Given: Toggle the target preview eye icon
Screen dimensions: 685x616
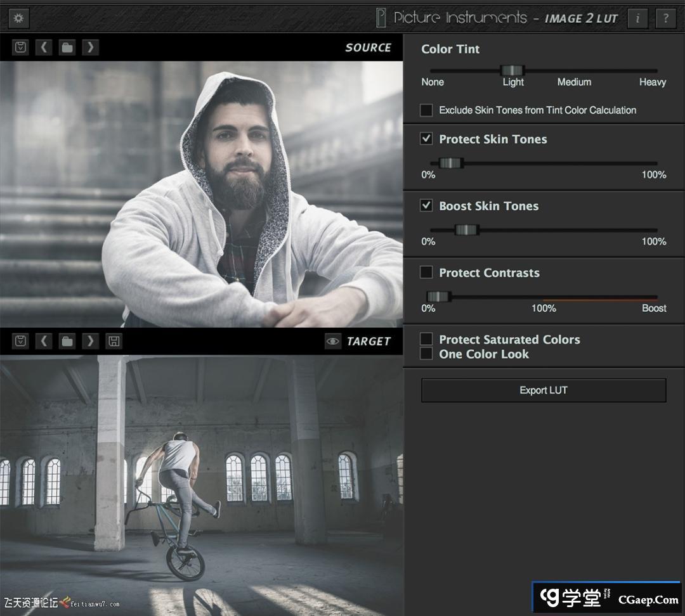Looking at the screenshot, I should point(332,341).
